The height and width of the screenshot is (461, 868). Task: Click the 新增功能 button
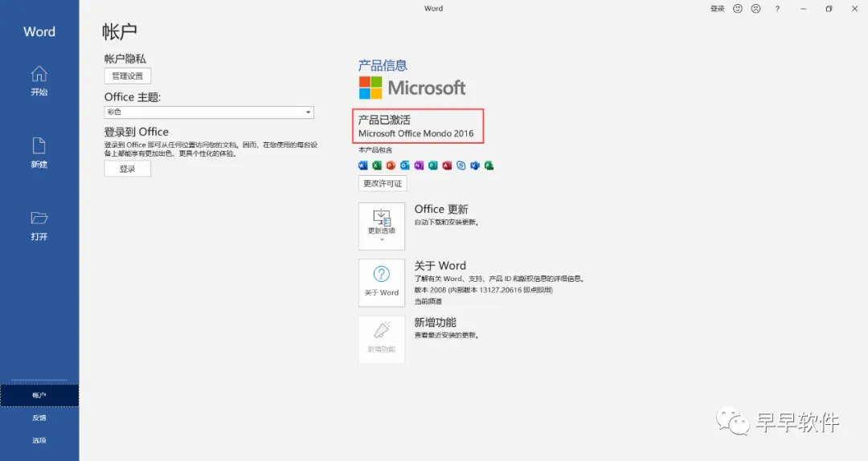tap(382, 339)
